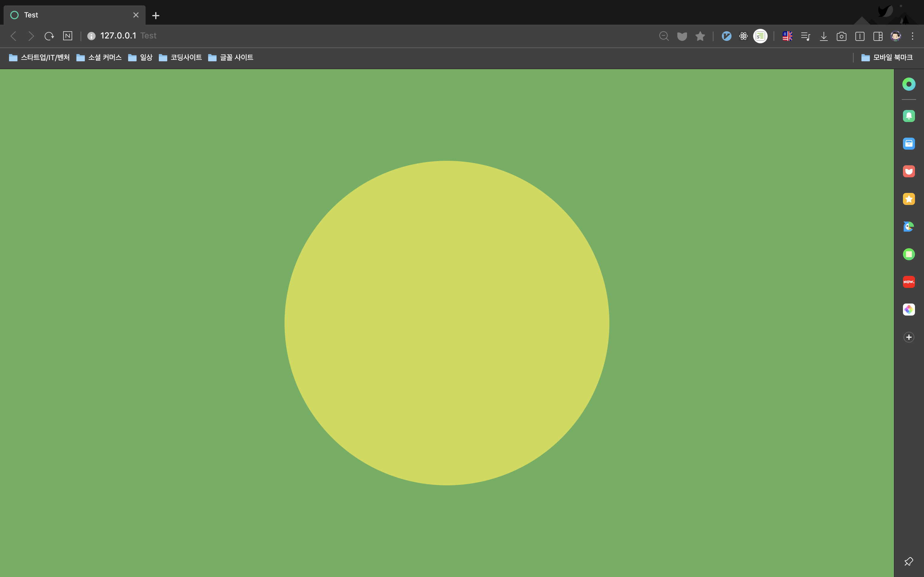
Task: Toggle the sidebar pin icon
Action: (908, 561)
